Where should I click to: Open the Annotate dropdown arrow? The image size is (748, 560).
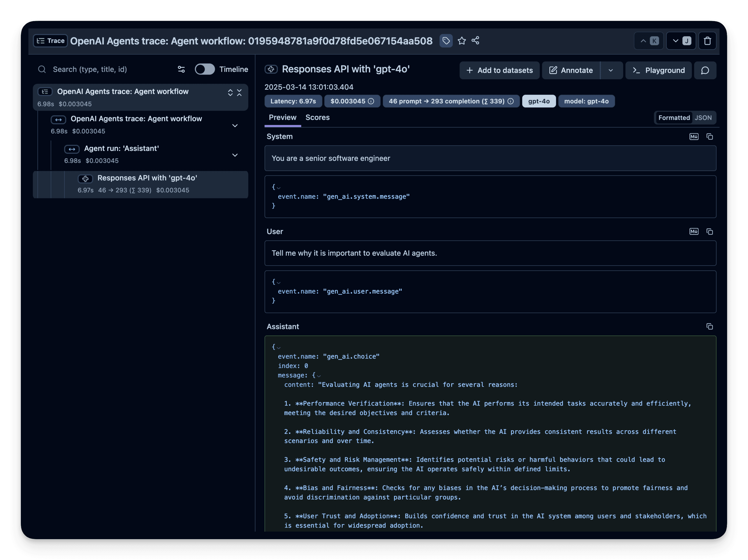611,70
